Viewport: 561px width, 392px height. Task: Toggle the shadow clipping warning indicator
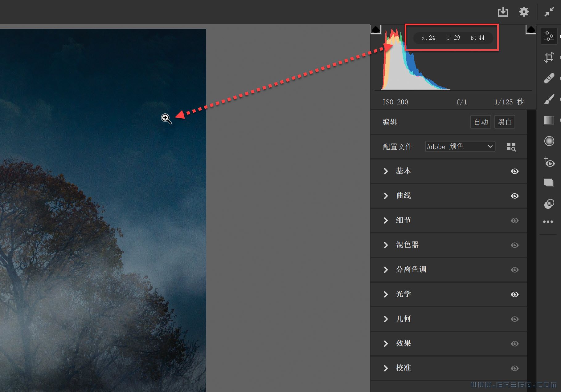point(376,30)
